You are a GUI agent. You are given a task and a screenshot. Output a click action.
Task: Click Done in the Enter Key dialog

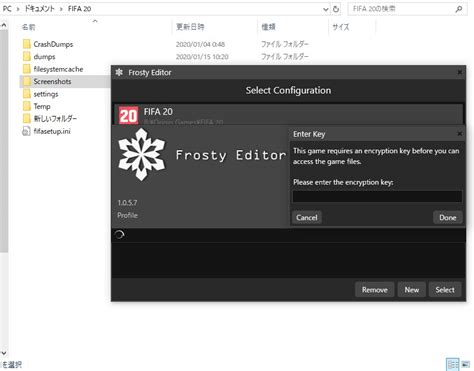[x=447, y=217]
